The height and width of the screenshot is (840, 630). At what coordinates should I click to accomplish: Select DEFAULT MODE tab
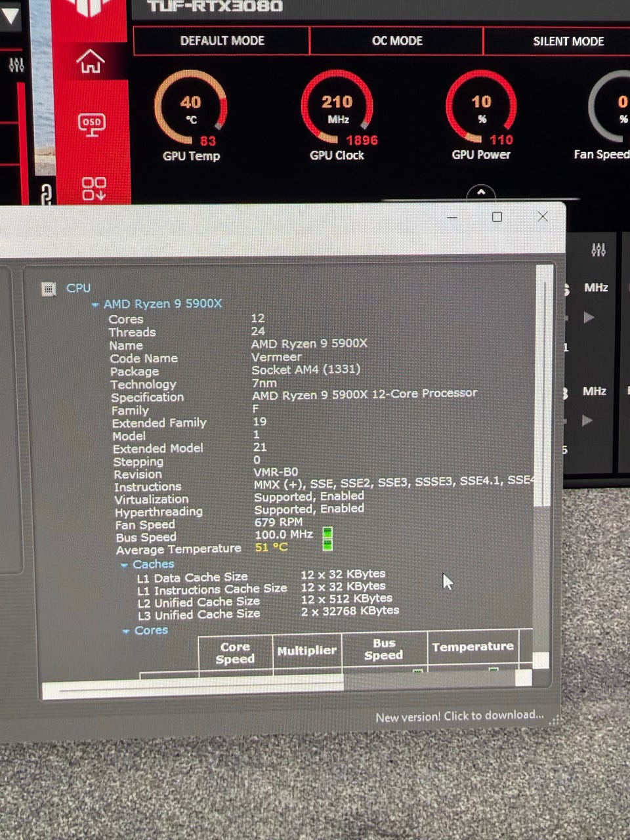click(x=222, y=41)
